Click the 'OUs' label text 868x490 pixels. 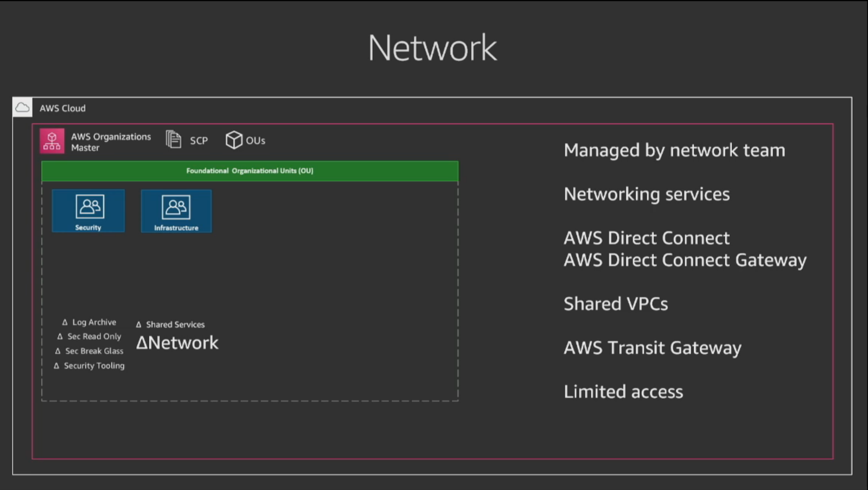(x=256, y=141)
